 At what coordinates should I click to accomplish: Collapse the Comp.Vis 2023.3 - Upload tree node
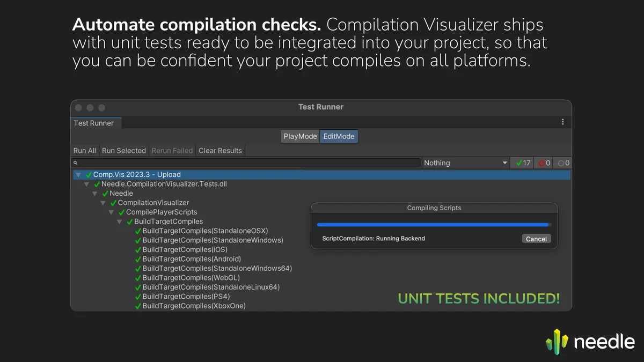[78, 175]
